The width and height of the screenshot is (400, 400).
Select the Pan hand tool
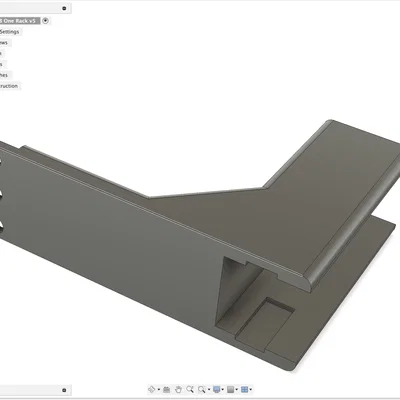[x=178, y=389]
